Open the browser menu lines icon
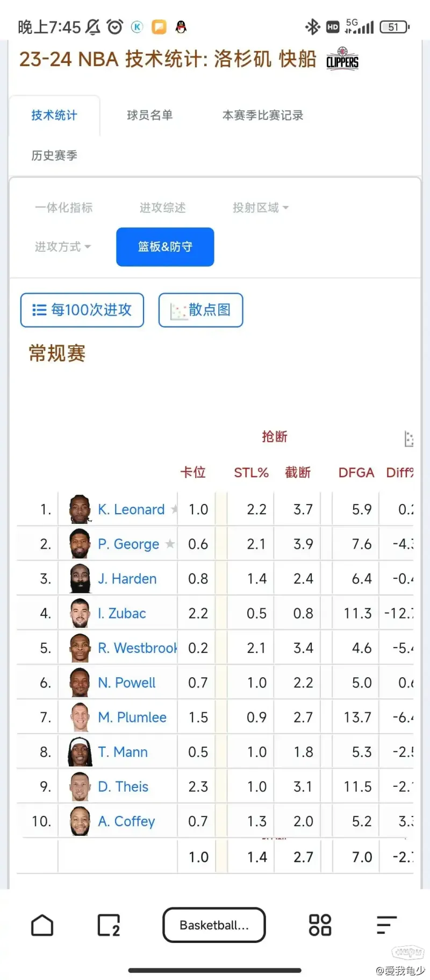 pos(386,925)
